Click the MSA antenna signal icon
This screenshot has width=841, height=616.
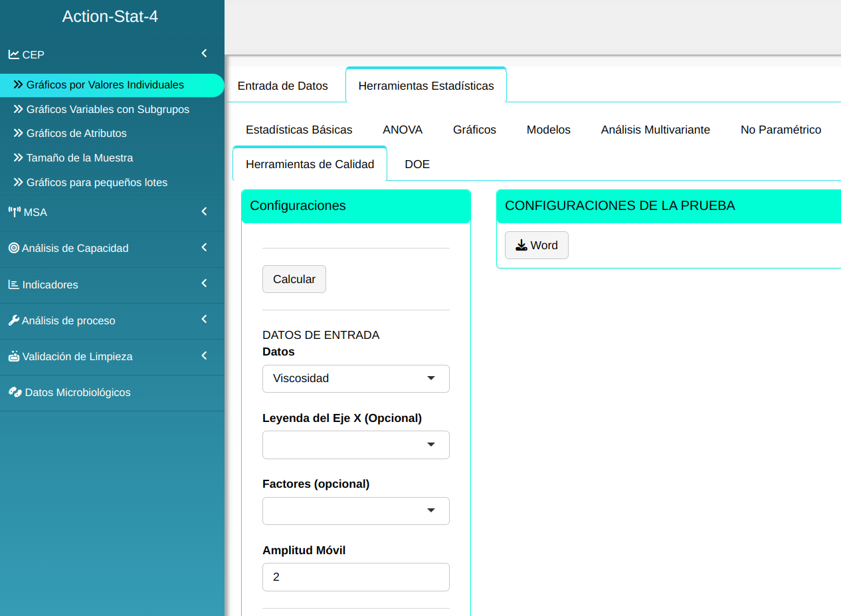[14, 213]
